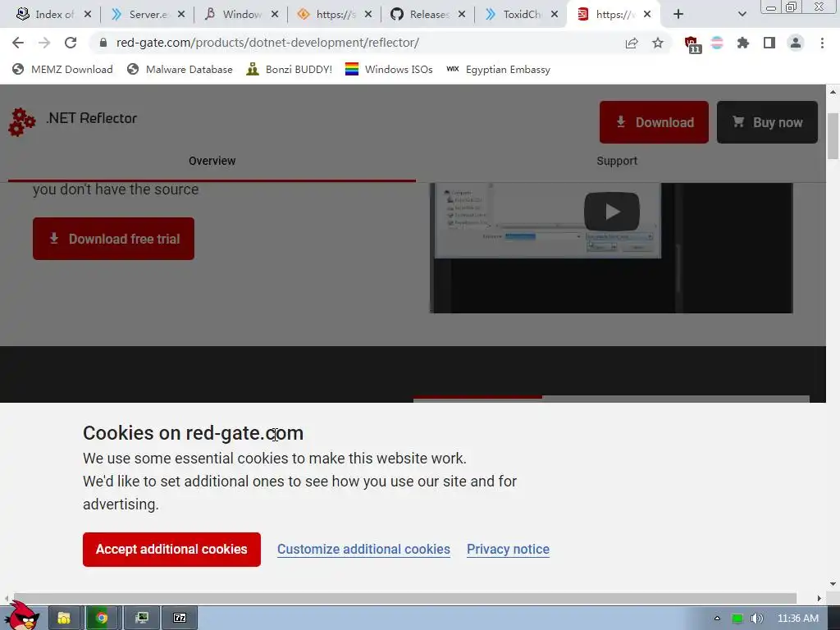Open the Extensions puzzle piece menu
The width and height of the screenshot is (840, 630).
click(x=743, y=43)
